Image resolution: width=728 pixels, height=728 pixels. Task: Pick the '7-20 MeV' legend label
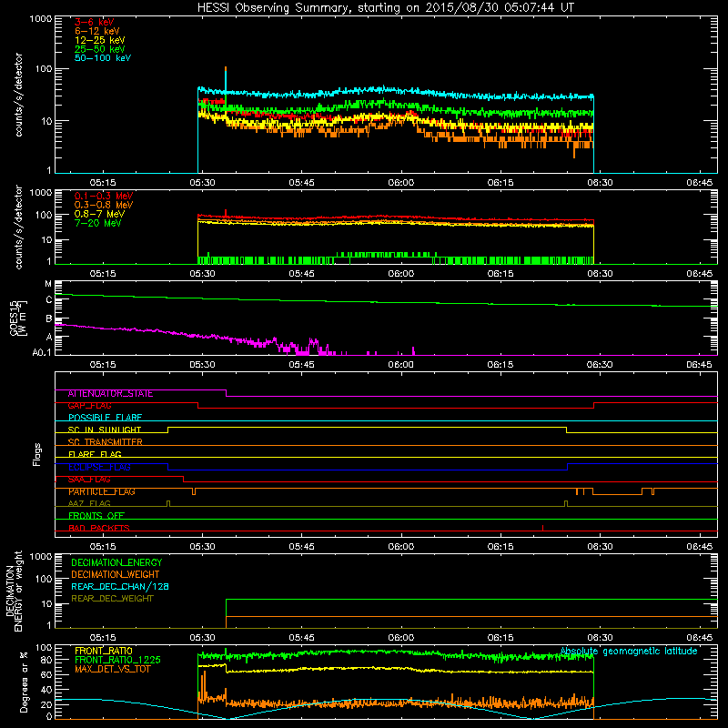(98, 223)
